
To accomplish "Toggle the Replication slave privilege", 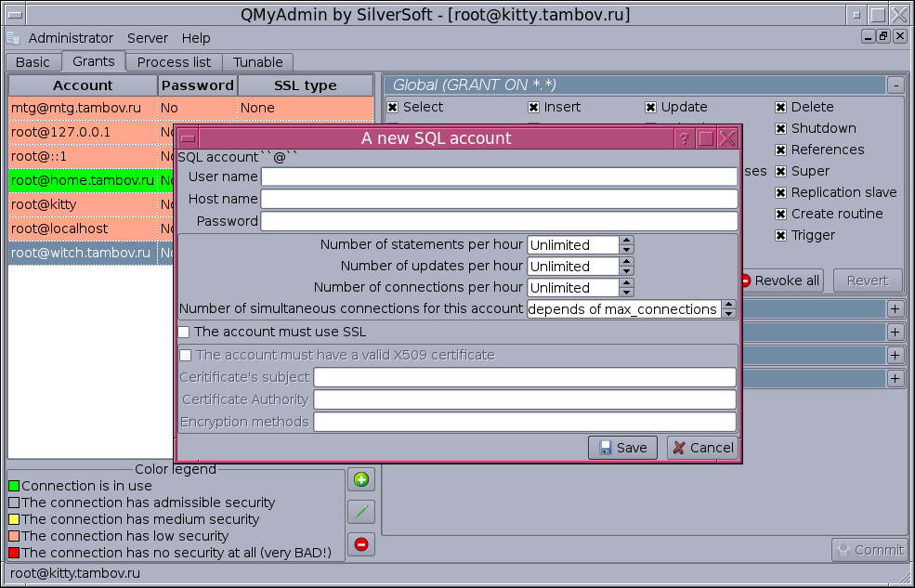I will point(781,192).
